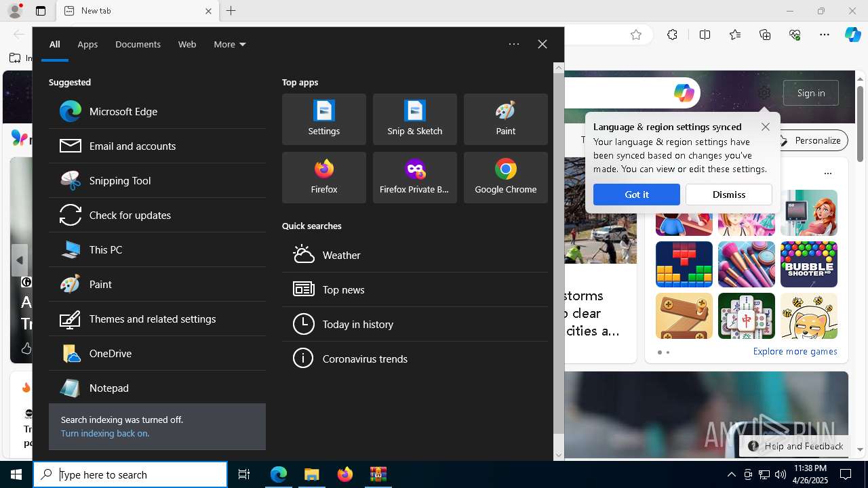This screenshot has width=868, height=488.
Task: Click the Sign in button
Action: click(x=811, y=93)
